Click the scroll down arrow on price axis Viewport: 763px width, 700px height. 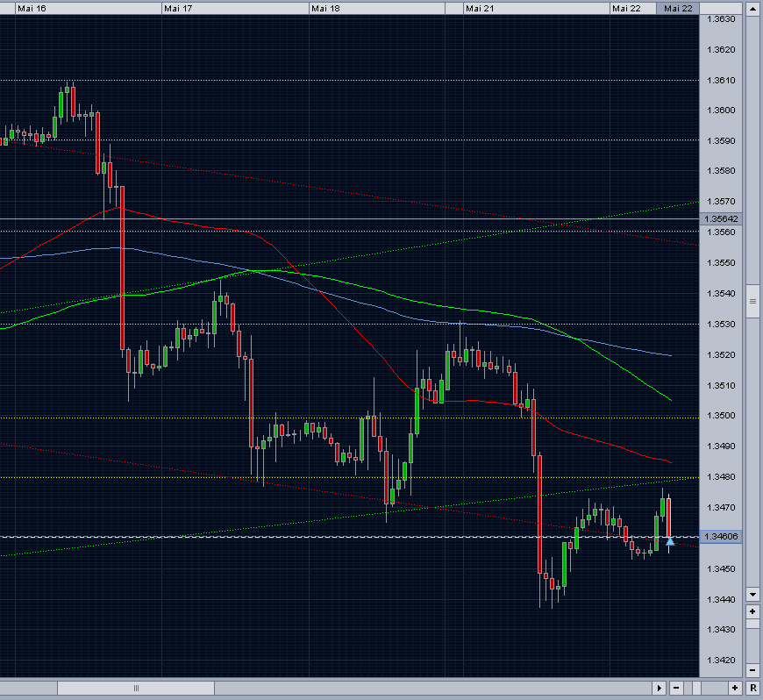[x=752, y=595]
